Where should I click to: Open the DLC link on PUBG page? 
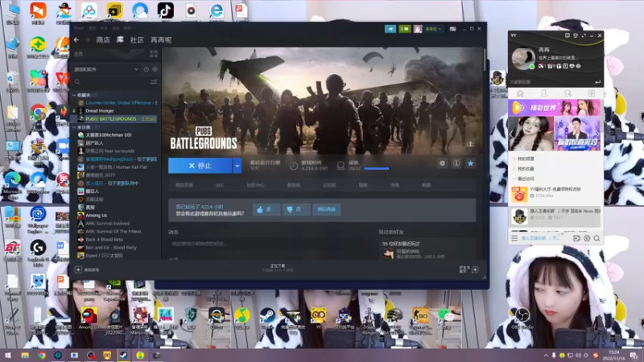[220, 185]
